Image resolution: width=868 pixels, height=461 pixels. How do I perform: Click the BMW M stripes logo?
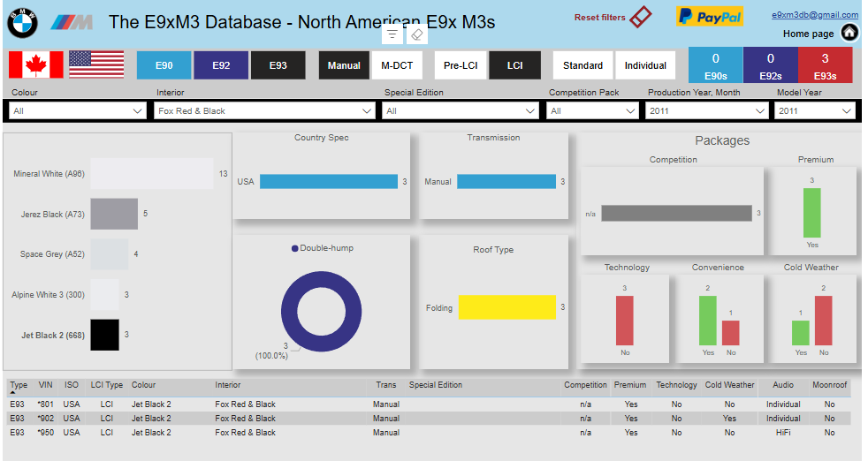coord(72,22)
